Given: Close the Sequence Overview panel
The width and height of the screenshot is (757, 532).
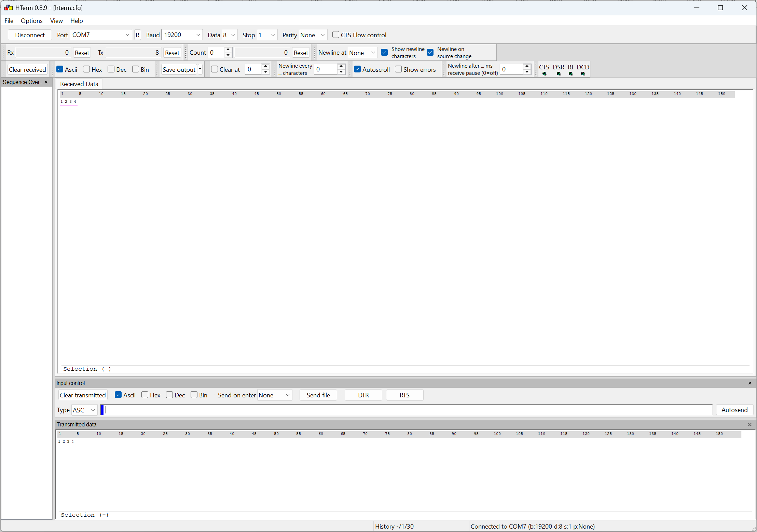Looking at the screenshot, I should [x=46, y=82].
